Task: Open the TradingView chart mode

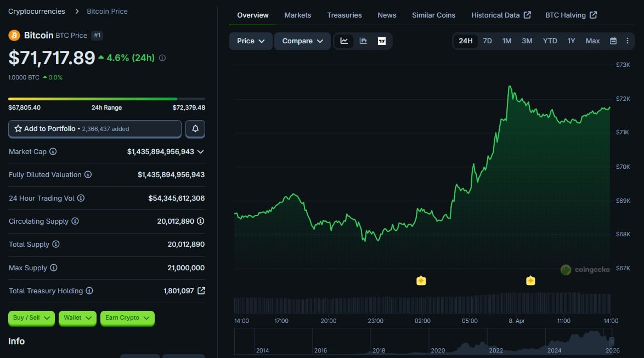Action: pos(382,41)
